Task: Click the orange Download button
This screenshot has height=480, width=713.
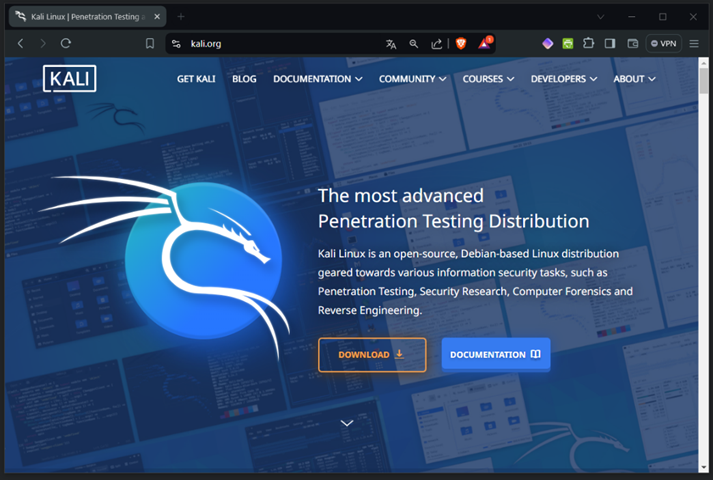Action: (372, 355)
